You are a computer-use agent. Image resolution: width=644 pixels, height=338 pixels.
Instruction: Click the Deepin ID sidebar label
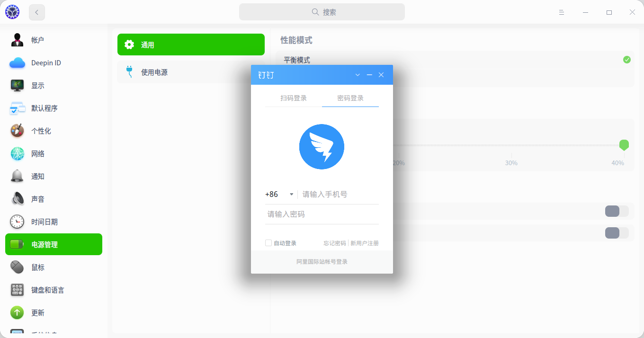pyautogui.click(x=46, y=63)
